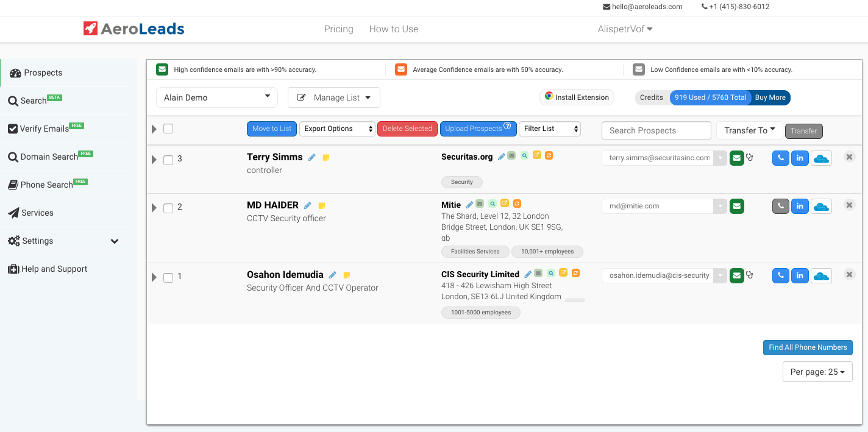Open external link icon beside Securitas.org
Viewport: 868px width, 432px height.
(x=537, y=155)
